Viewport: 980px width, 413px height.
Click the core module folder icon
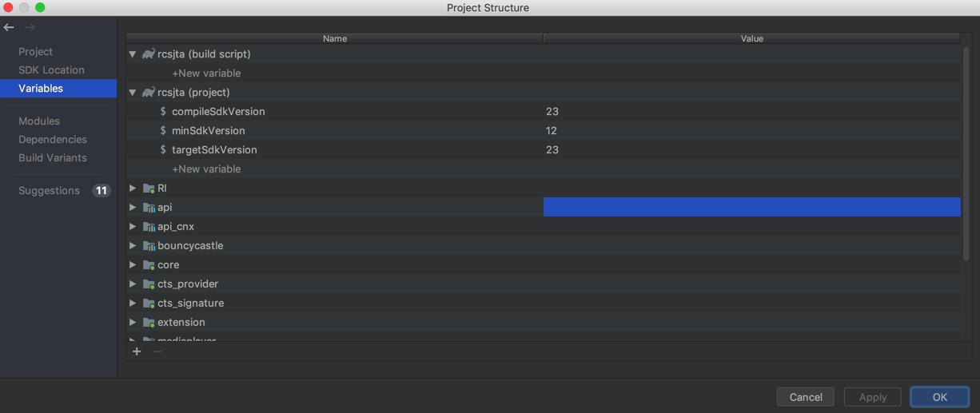click(x=149, y=264)
